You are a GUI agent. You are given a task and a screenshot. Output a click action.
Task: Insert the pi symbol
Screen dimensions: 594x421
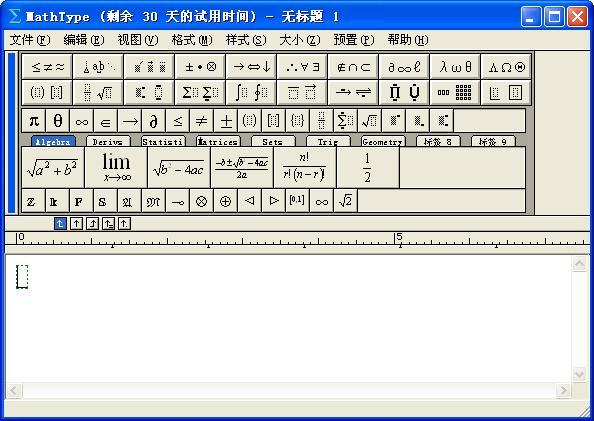[34, 121]
